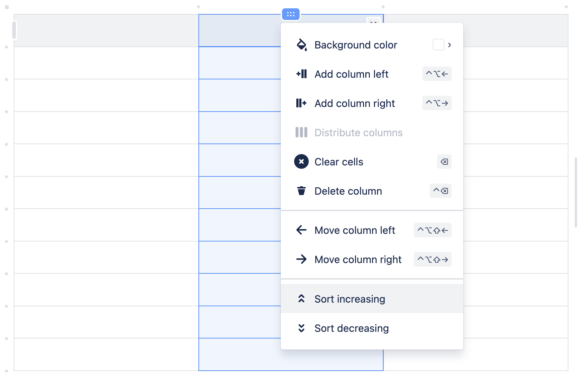Image resolution: width=588 pixels, height=378 pixels.
Task: Select Add column right in the menu
Action: tap(354, 103)
